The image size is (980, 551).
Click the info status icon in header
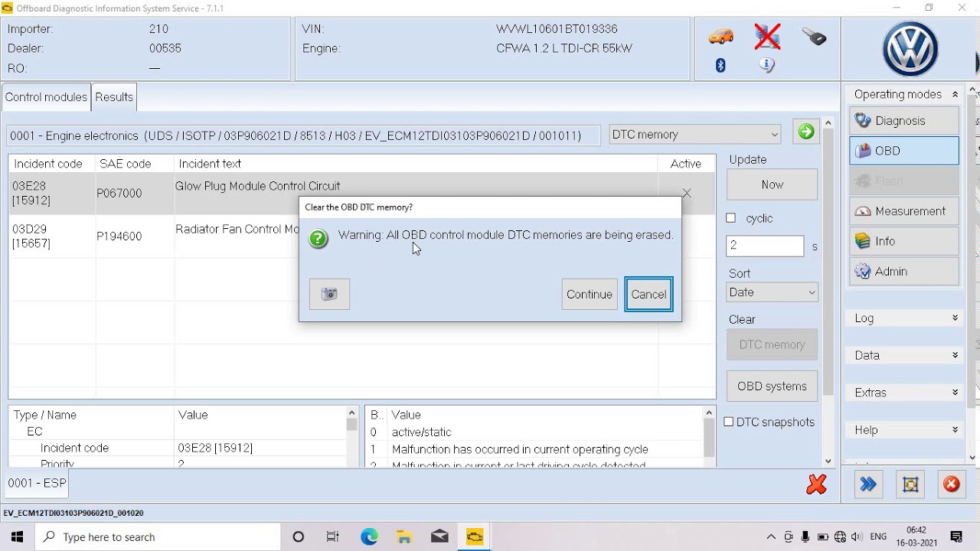point(767,65)
